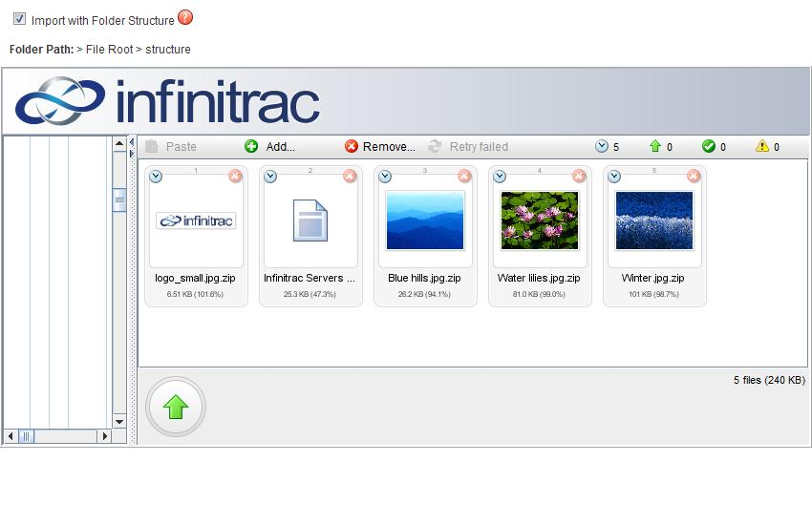
Task: Click the Add... button
Action: [x=269, y=147]
